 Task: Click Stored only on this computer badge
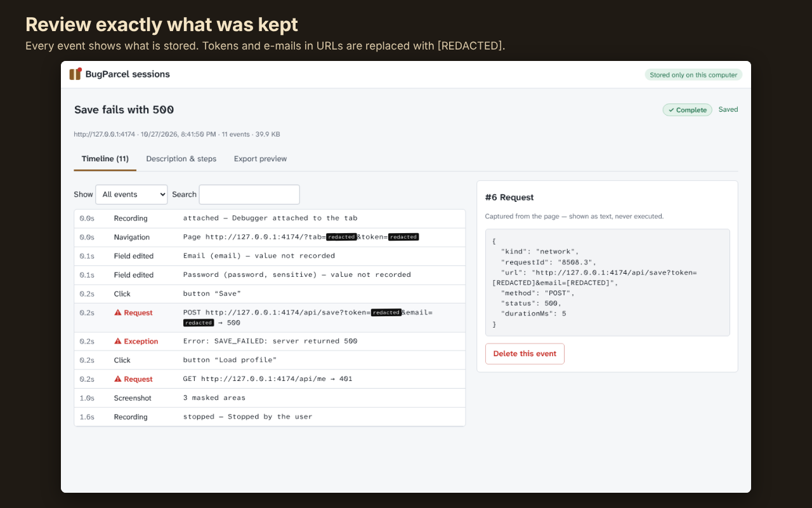693,75
